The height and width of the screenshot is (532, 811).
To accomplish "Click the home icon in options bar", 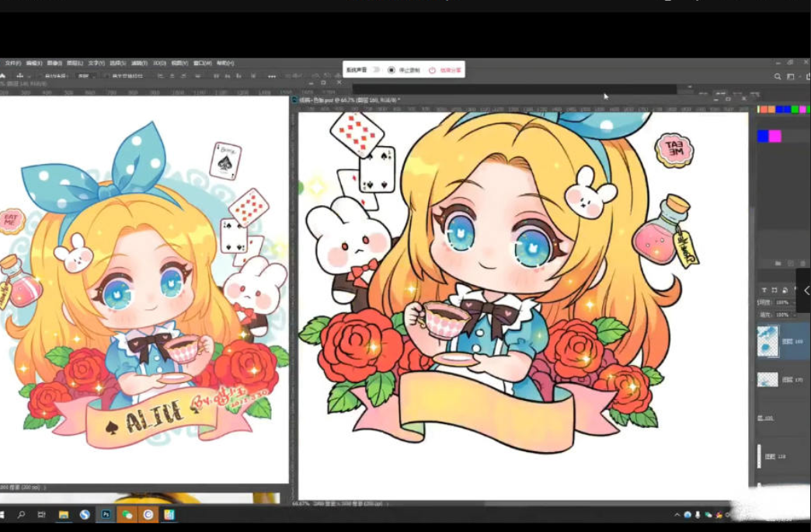I will tap(2, 76).
